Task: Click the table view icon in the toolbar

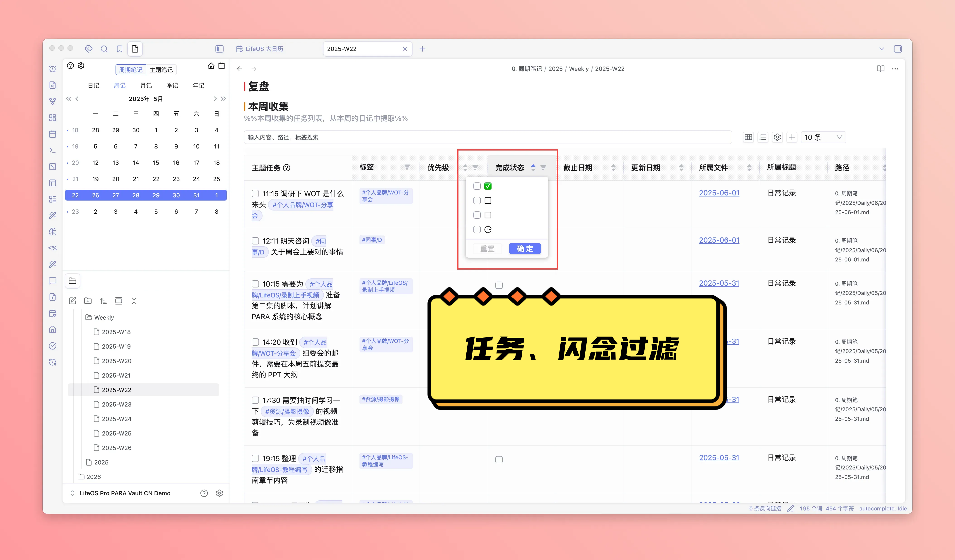Action: 748,137
